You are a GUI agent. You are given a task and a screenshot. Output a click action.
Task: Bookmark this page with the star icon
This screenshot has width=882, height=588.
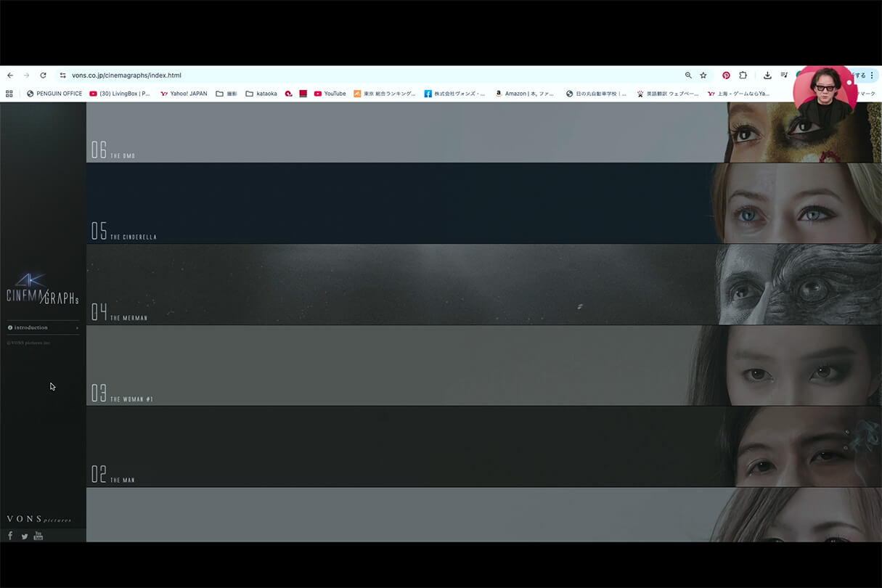click(703, 75)
